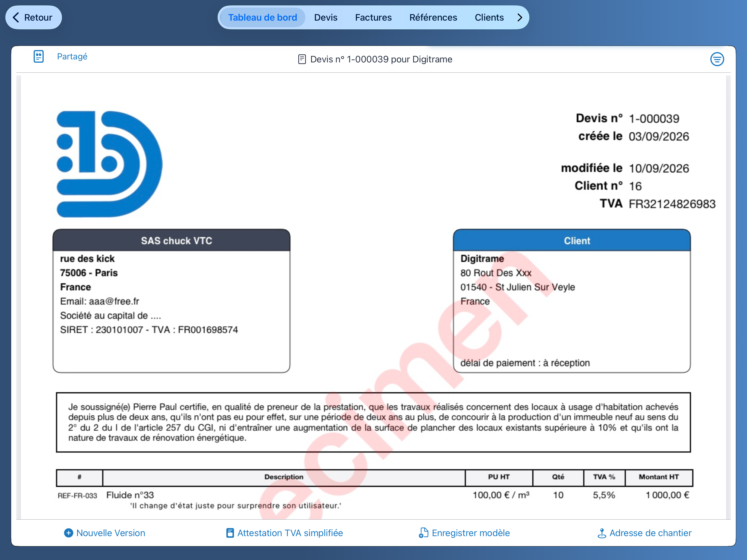Click the document icon beside Devis title
Screen dimensions: 747x560
pyautogui.click(x=302, y=59)
